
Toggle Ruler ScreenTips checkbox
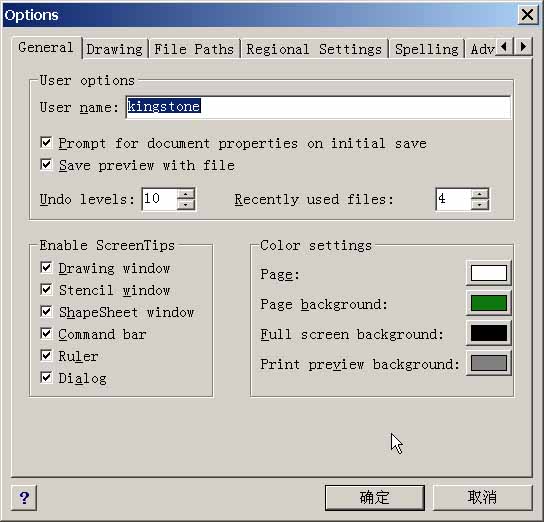46,355
